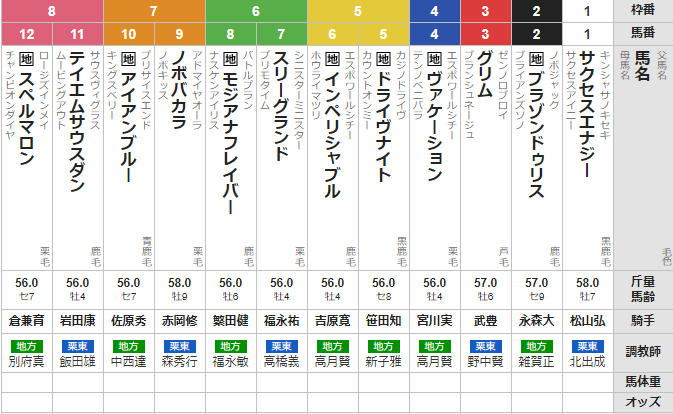Open horse インペリシャブル page

pos(332,134)
